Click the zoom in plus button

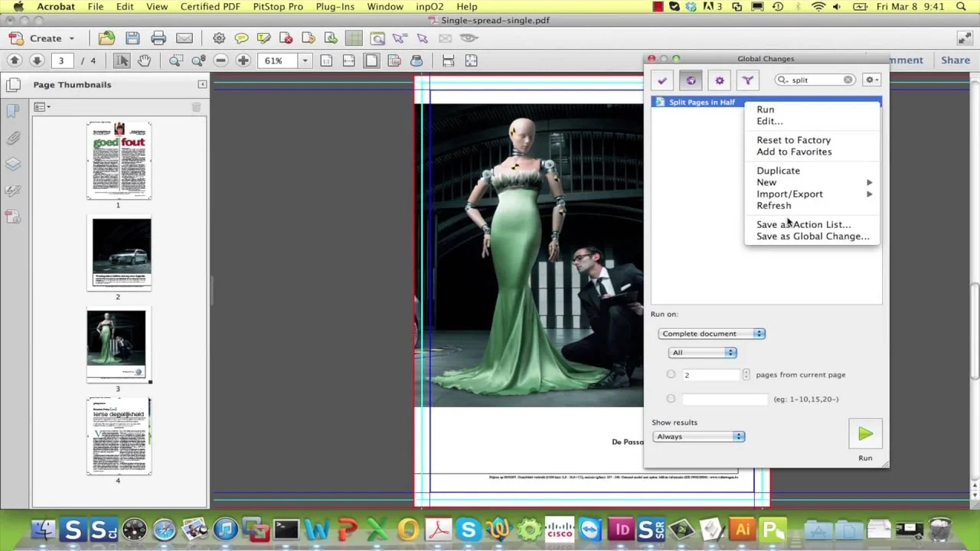[243, 60]
